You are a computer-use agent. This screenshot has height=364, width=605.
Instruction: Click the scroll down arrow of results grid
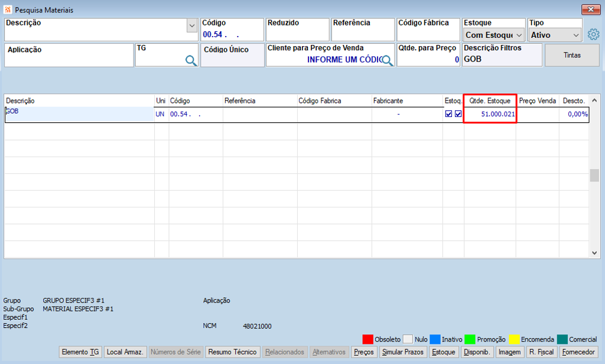[594, 253]
